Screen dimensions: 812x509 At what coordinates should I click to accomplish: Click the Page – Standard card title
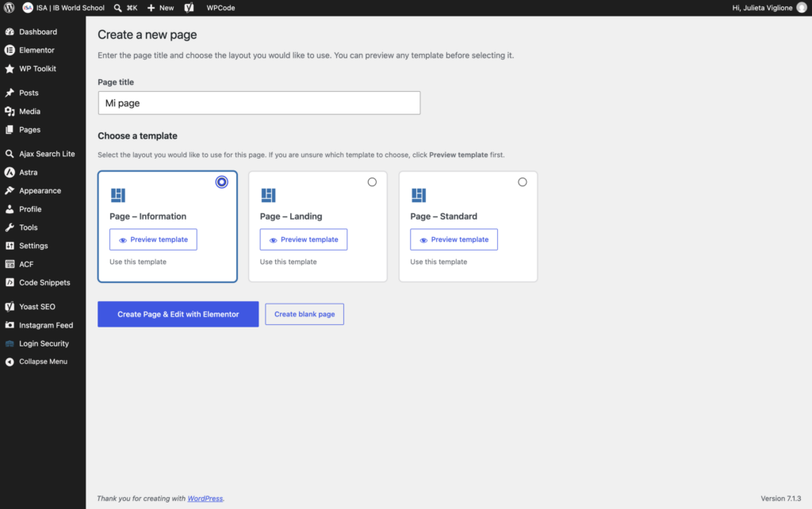pos(444,216)
